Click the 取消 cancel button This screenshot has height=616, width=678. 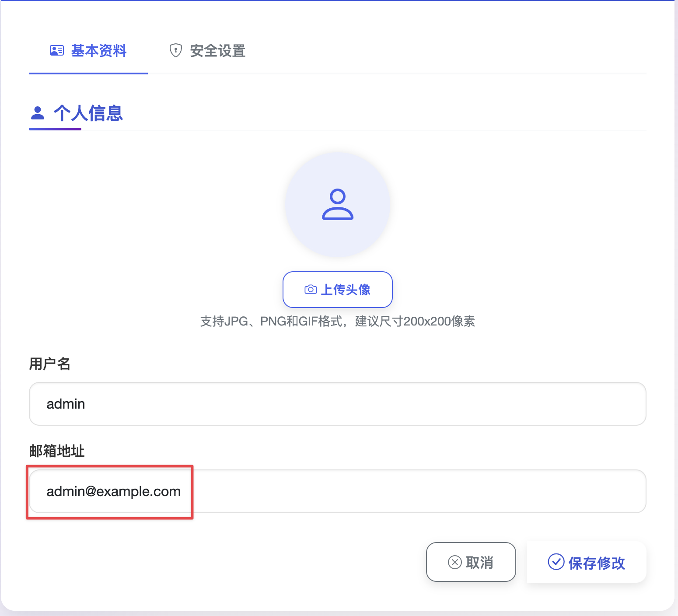pyautogui.click(x=471, y=562)
